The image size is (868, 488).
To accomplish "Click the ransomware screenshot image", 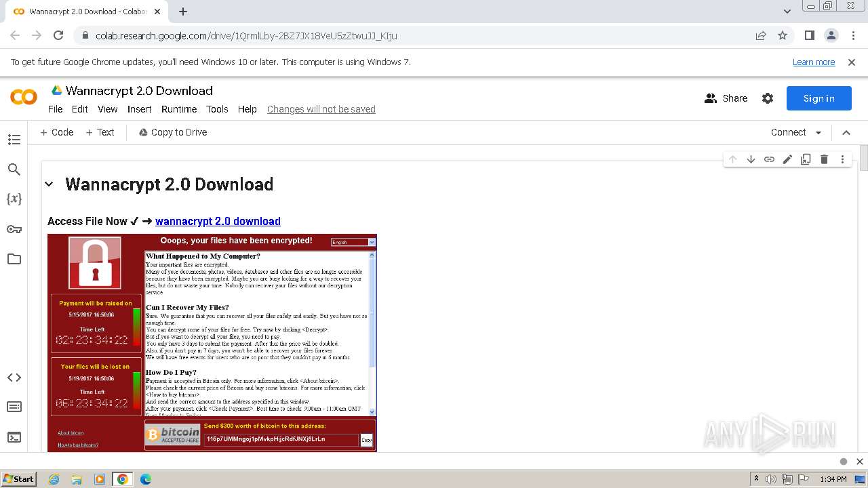I will pos(212,342).
